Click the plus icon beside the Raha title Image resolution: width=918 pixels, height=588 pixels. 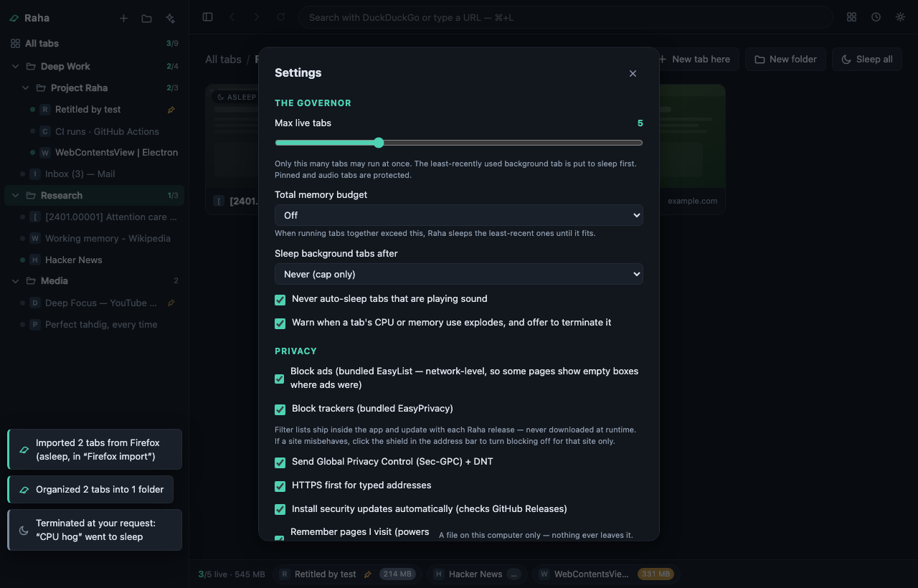pos(123,18)
